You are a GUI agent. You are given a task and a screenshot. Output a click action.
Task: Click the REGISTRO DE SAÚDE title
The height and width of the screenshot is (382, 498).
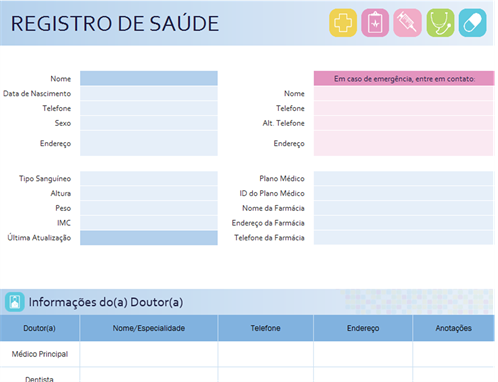(115, 24)
